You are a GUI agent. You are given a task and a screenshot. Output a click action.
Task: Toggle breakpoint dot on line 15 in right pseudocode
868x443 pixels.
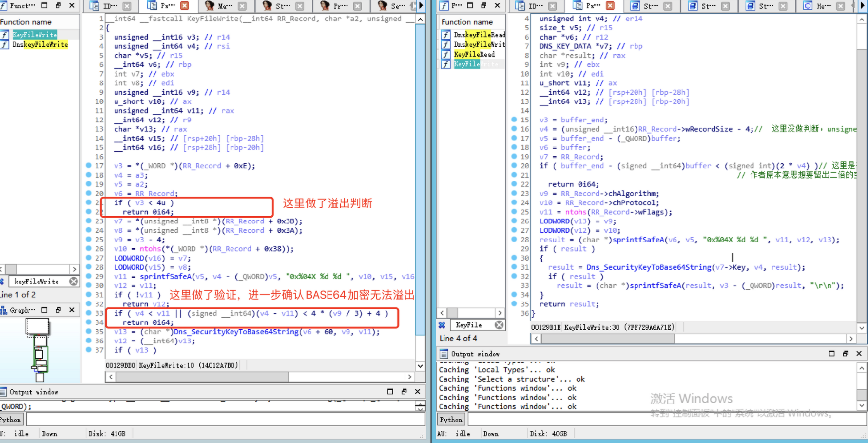514,120
